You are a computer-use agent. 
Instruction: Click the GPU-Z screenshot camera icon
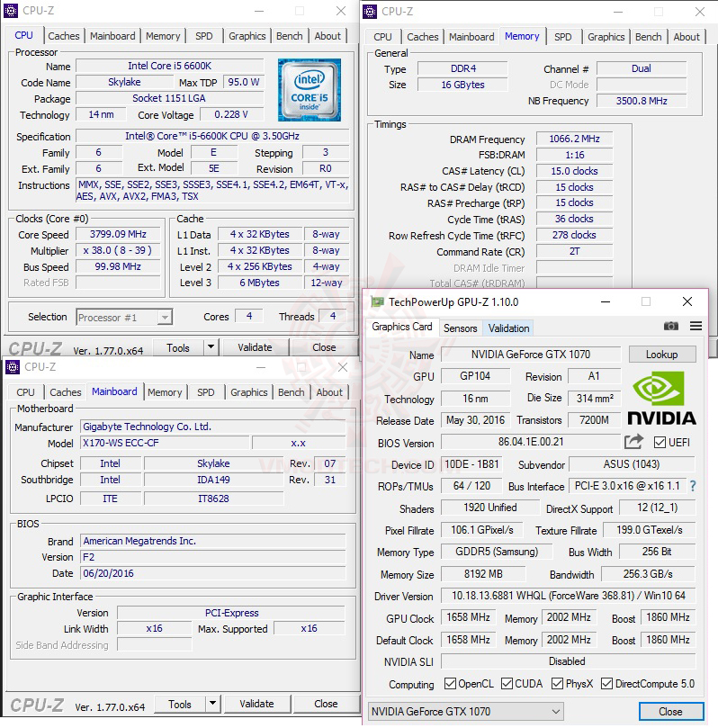click(670, 327)
